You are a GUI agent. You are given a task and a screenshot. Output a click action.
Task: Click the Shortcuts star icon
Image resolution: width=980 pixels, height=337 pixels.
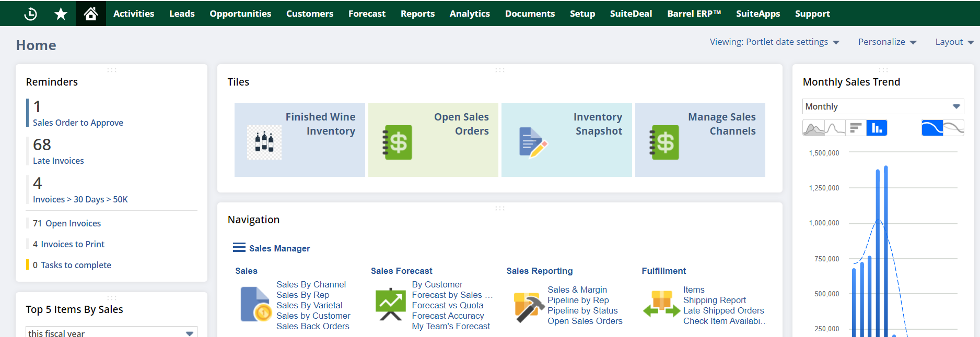(x=61, y=14)
